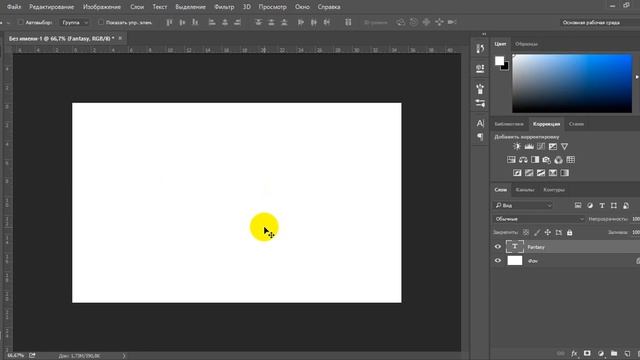Switch to the Каналы tab

coord(524,190)
